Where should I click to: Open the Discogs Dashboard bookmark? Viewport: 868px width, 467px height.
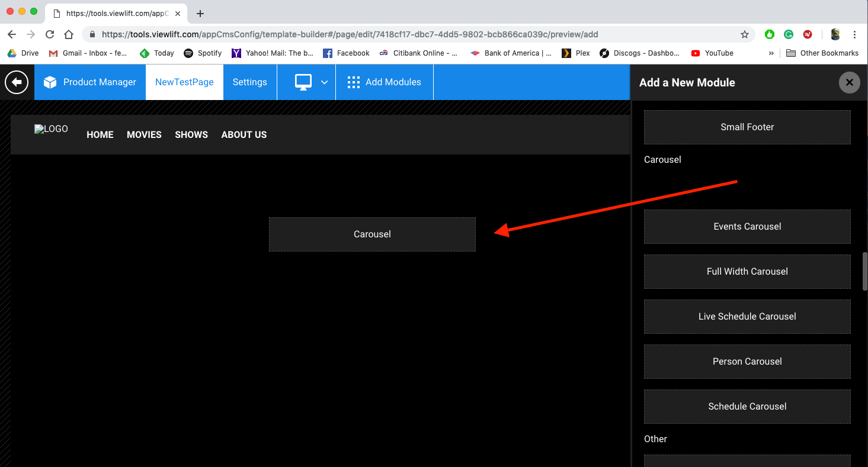click(639, 53)
